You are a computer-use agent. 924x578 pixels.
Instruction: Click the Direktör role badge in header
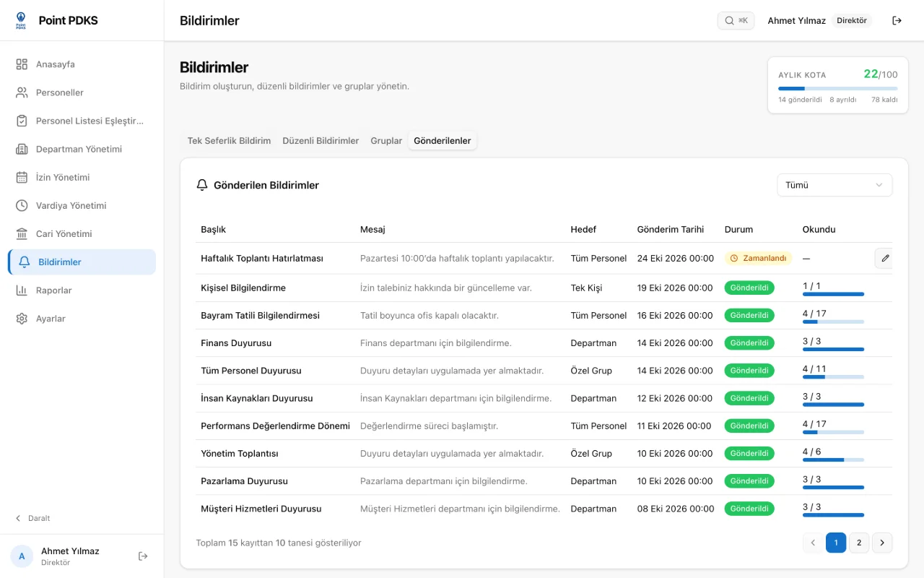pos(852,20)
